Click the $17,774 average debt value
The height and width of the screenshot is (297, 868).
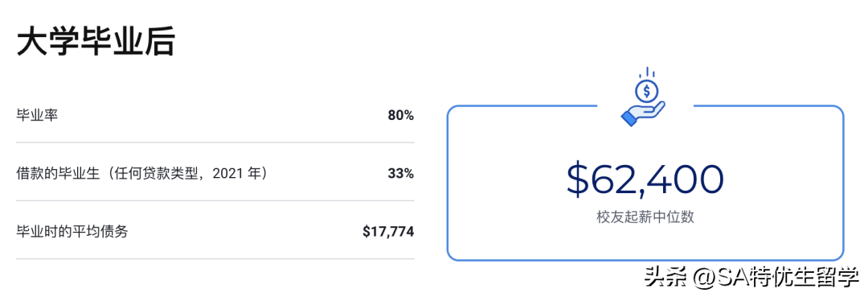point(388,232)
